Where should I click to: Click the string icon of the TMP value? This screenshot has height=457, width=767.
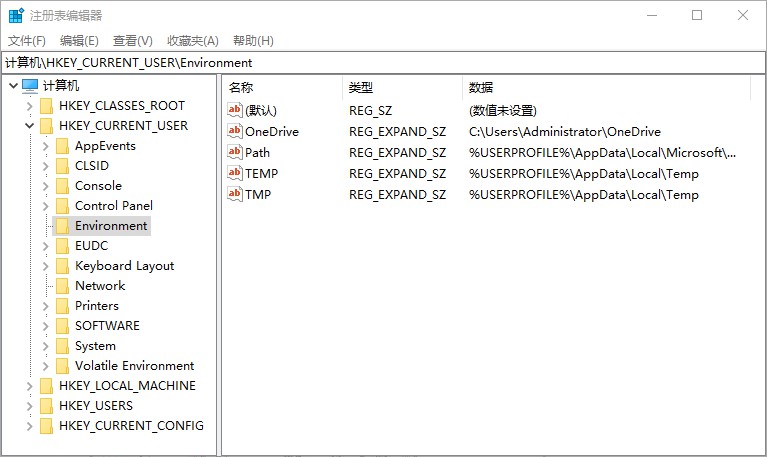point(235,194)
